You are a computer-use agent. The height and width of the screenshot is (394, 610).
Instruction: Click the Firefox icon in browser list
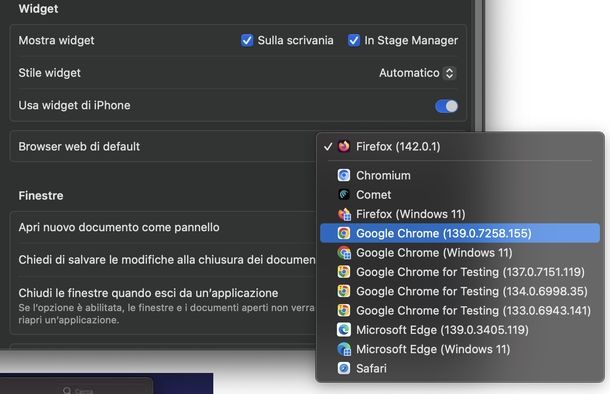point(344,147)
